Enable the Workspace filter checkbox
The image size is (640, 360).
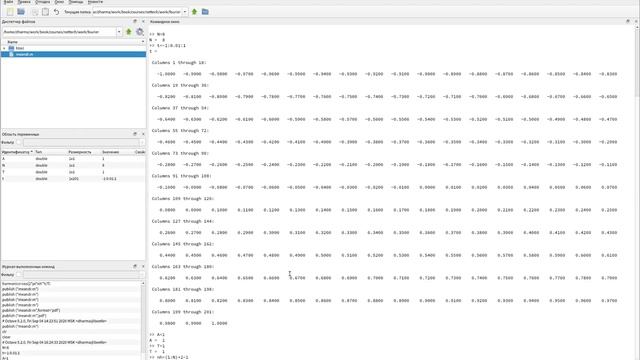pyautogui.click(x=18, y=142)
